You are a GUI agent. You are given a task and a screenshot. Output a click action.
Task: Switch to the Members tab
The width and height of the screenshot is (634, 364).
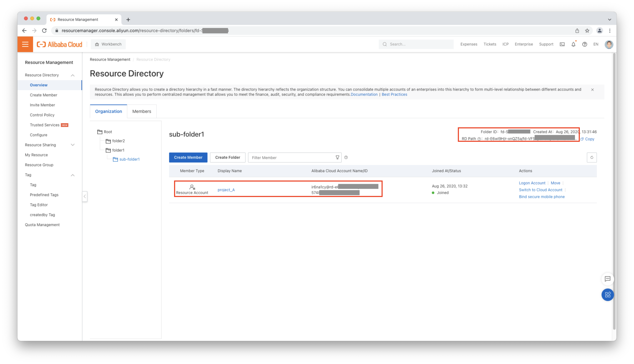point(141,112)
